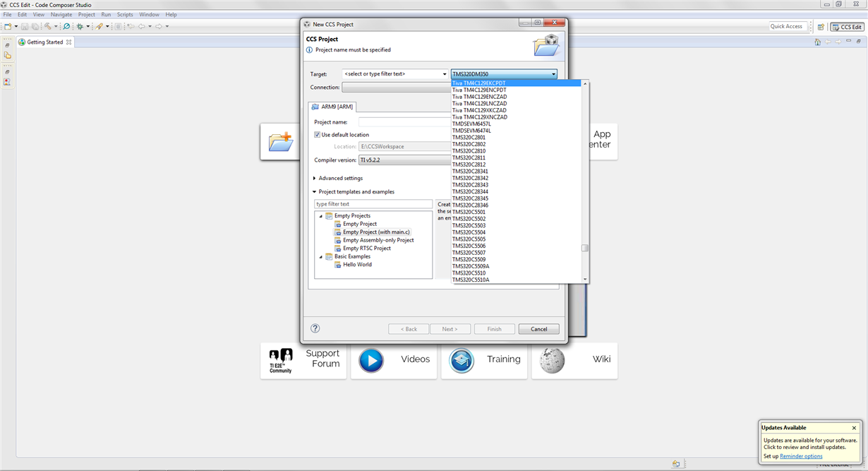
Task: Click the Back button in the dialog
Action: (x=409, y=329)
